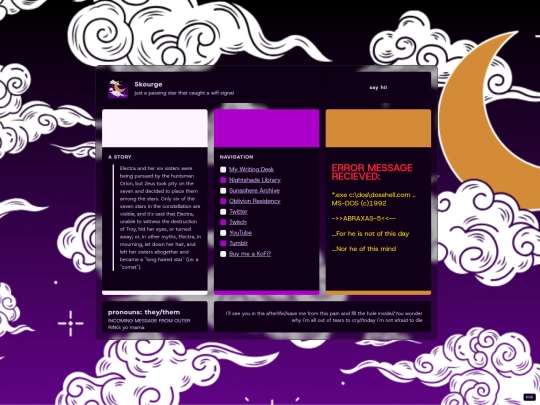The height and width of the screenshot is (405, 540).
Task: Open the 'say hi!' link
Action: [378, 87]
